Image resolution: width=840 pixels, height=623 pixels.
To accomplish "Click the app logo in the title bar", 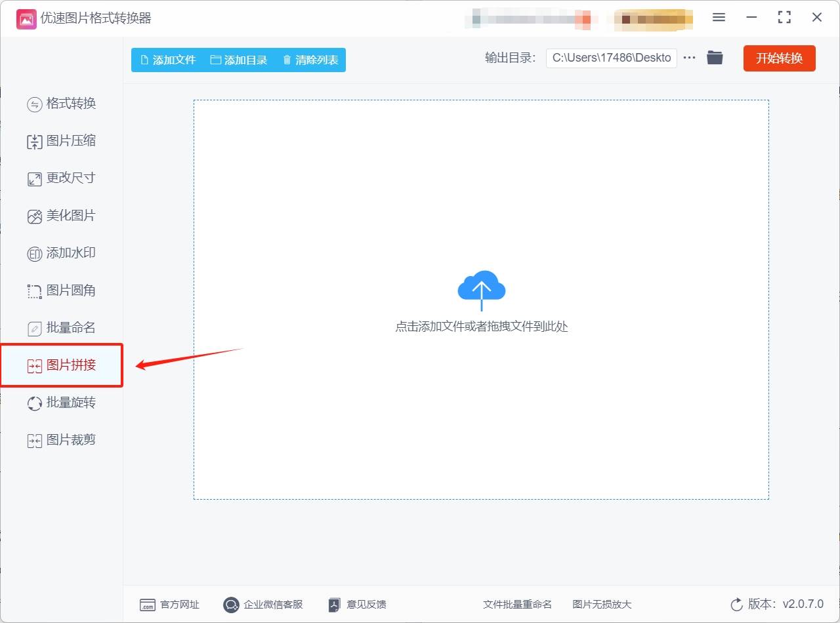I will pos(26,18).
